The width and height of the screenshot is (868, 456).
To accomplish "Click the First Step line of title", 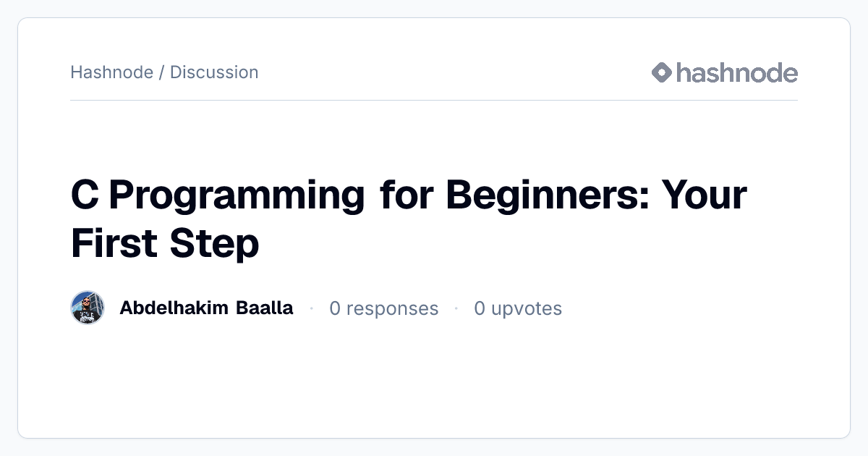I will 165,243.
